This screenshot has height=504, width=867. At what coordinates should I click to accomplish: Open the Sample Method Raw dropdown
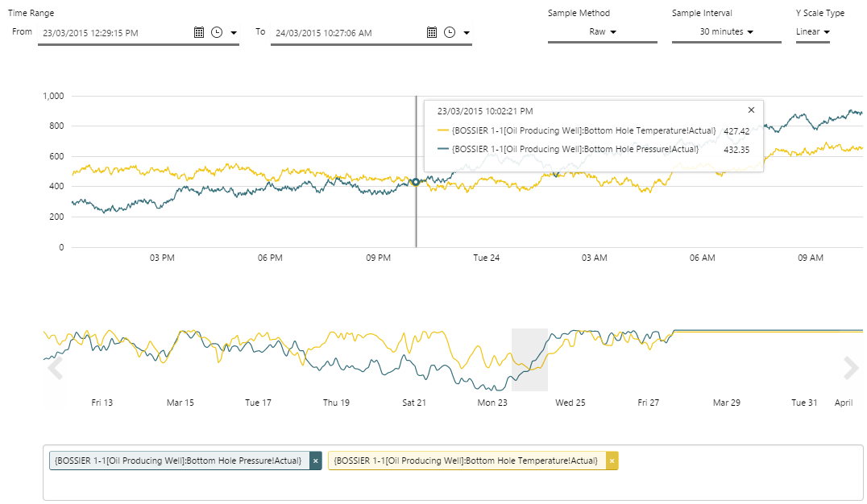click(x=602, y=32)
